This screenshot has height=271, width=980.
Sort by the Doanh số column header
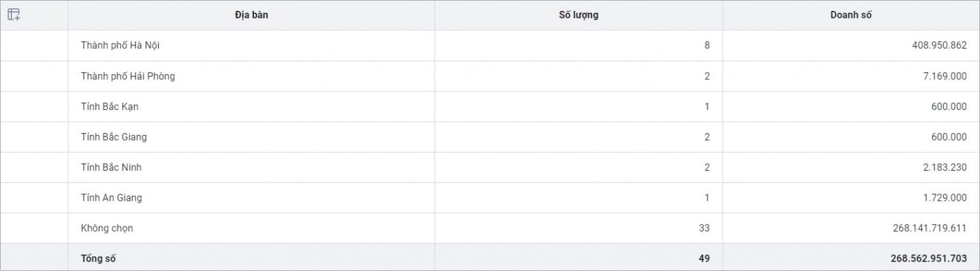point(850,15)
